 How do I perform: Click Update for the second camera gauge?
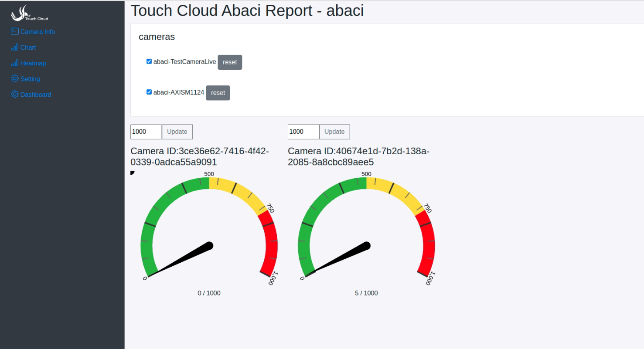(x=334, y=132)
